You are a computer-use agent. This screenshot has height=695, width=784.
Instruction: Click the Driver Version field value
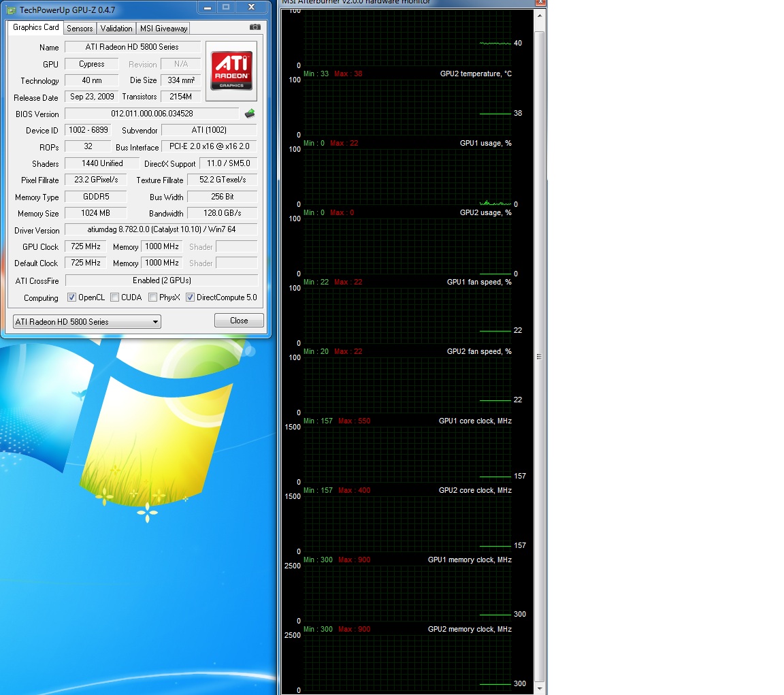[161, 229]
